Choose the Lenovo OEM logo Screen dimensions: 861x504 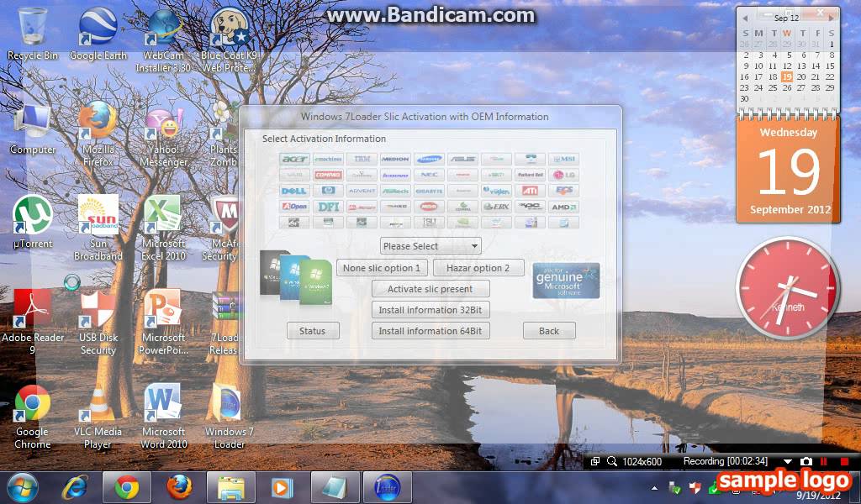coord(395,175)
